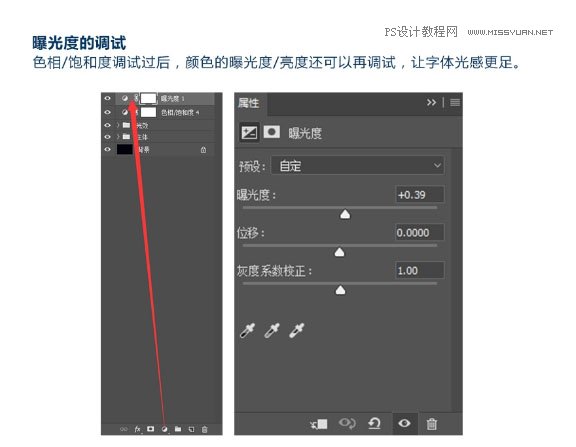Click the 曝光度 slider handle
The image size is (576, 447).
pos(345,215)
